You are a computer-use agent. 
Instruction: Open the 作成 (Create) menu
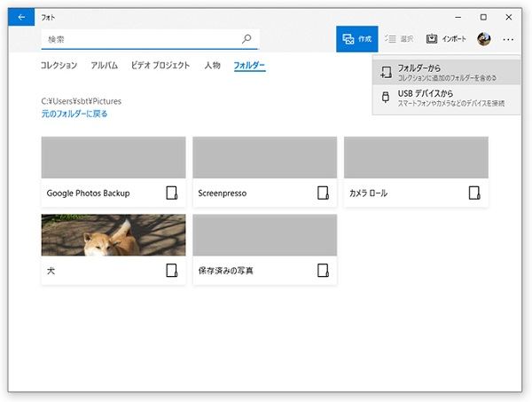357,39
